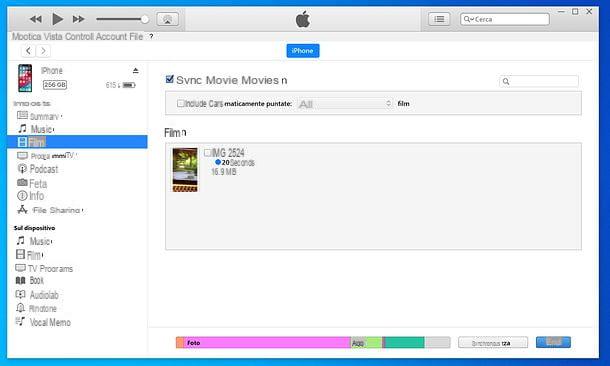Click the App storage segment
Viewport: 610px width, 366px height.
366,343
